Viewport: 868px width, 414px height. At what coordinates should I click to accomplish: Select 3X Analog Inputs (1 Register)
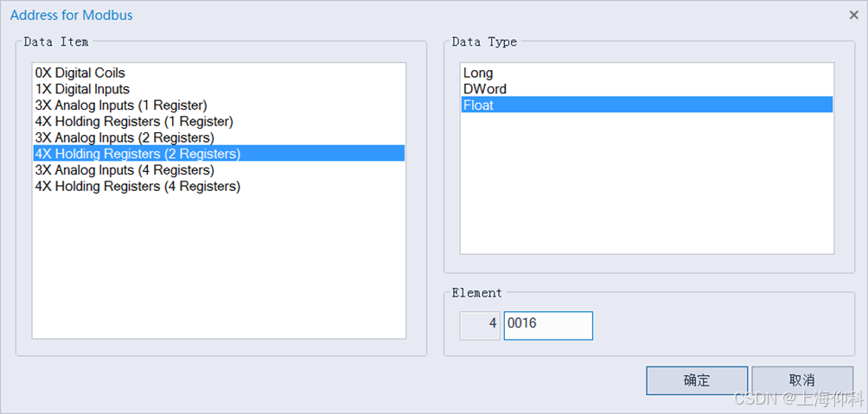click(x=121, y=105)
